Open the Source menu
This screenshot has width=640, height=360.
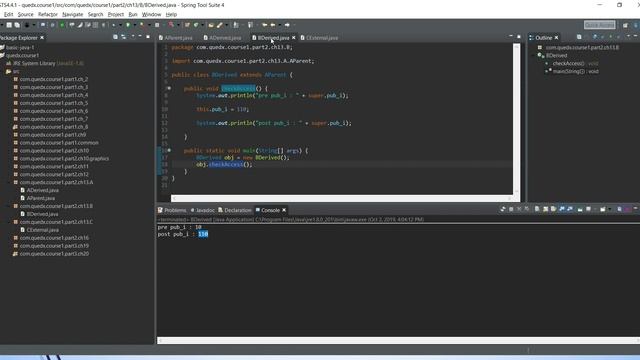pos(25,14)
